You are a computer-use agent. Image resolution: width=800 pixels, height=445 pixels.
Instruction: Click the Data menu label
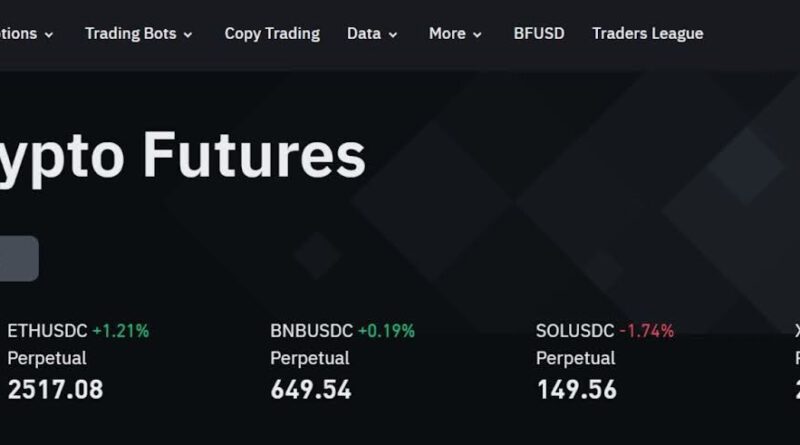coord(363,33)
